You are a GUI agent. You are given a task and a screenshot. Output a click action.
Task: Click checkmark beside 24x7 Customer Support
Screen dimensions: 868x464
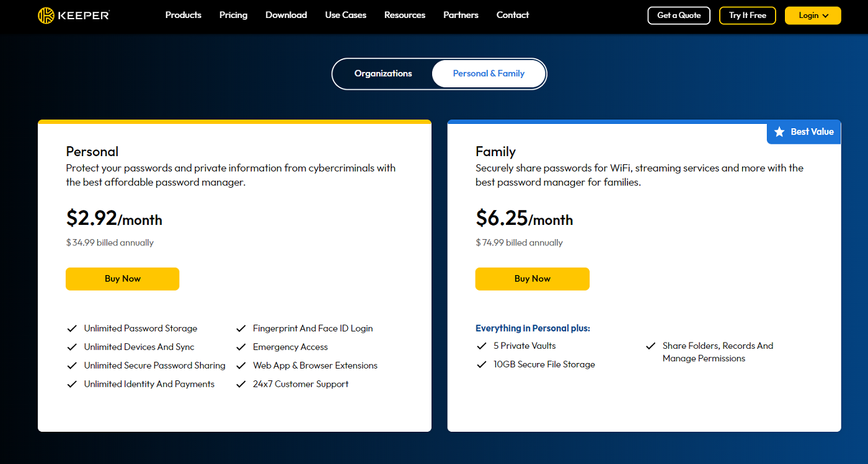pos(241,384)
